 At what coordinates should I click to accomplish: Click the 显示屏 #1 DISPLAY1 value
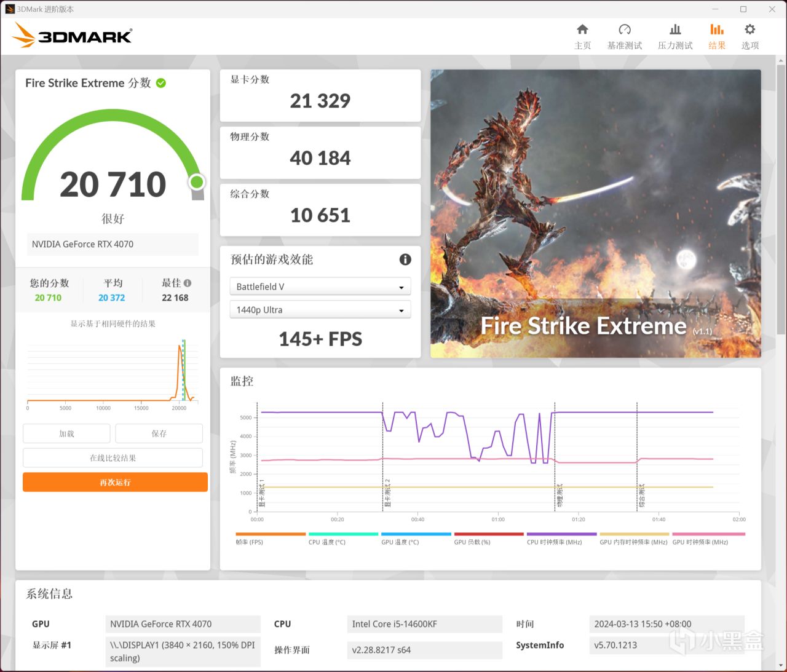click(183, 652)
